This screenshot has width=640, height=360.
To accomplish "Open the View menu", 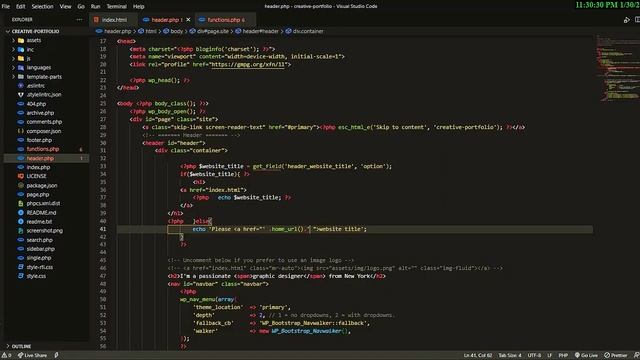I will point(65,7).
